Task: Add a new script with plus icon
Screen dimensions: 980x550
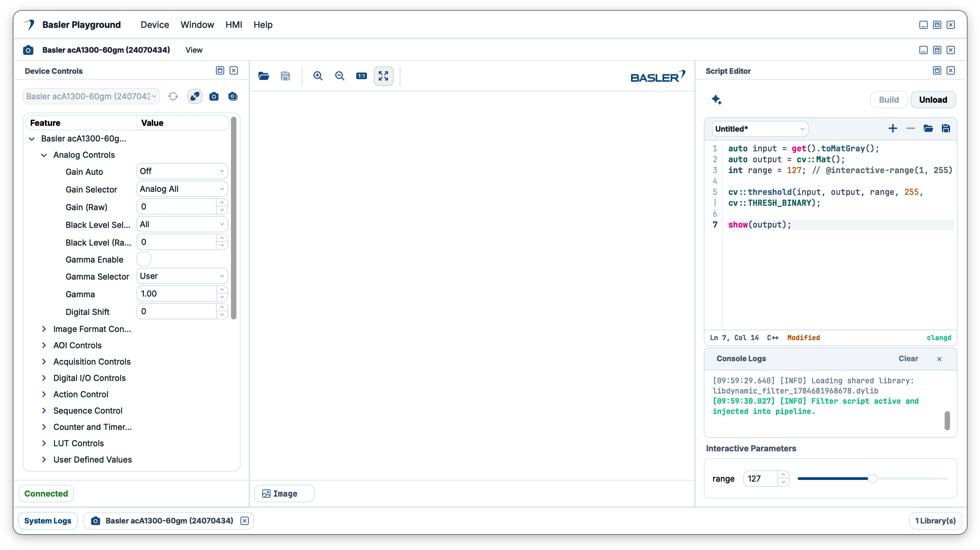Action: click(x=893, y=129)
